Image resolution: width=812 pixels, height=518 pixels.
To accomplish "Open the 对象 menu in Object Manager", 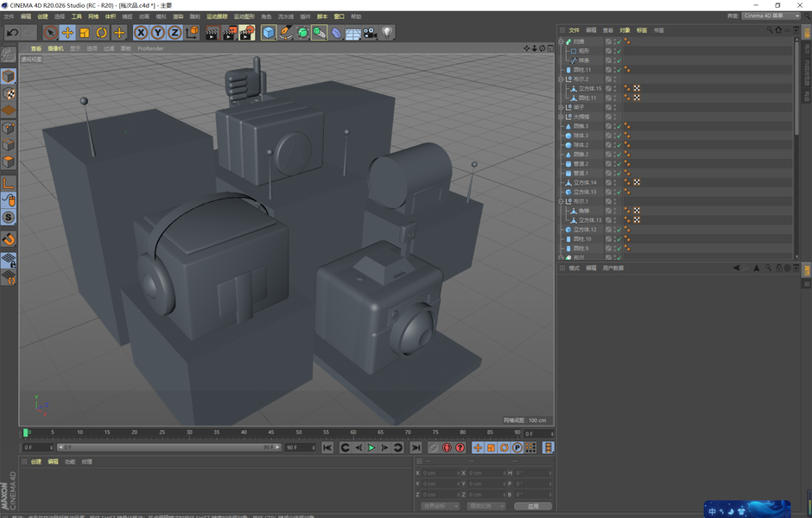I will point(625,30).
